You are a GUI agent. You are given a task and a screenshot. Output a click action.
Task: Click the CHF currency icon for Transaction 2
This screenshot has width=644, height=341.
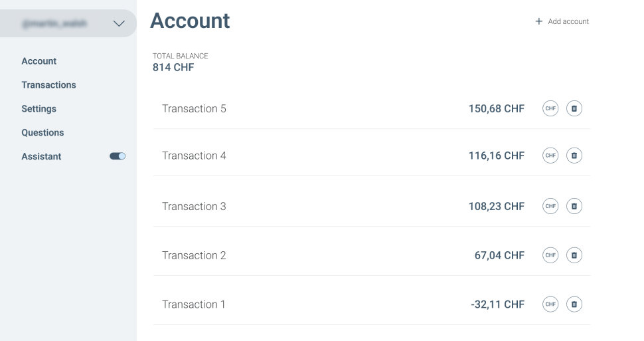[550, 255]
